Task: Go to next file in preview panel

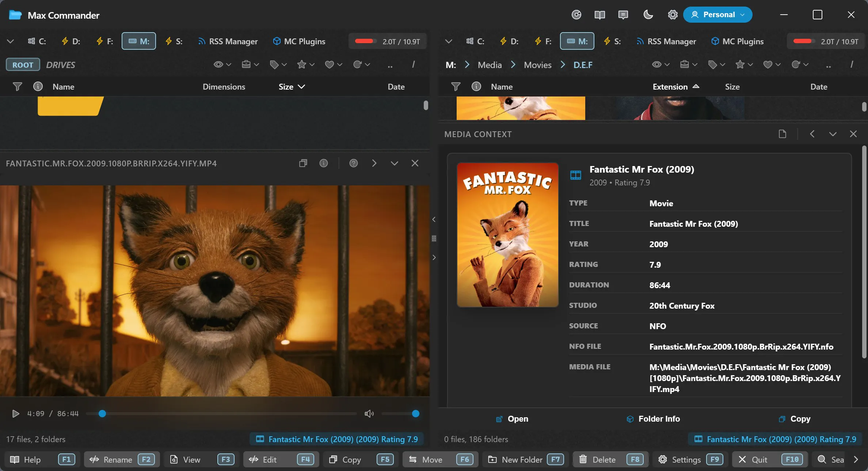Action: [374, 163]
